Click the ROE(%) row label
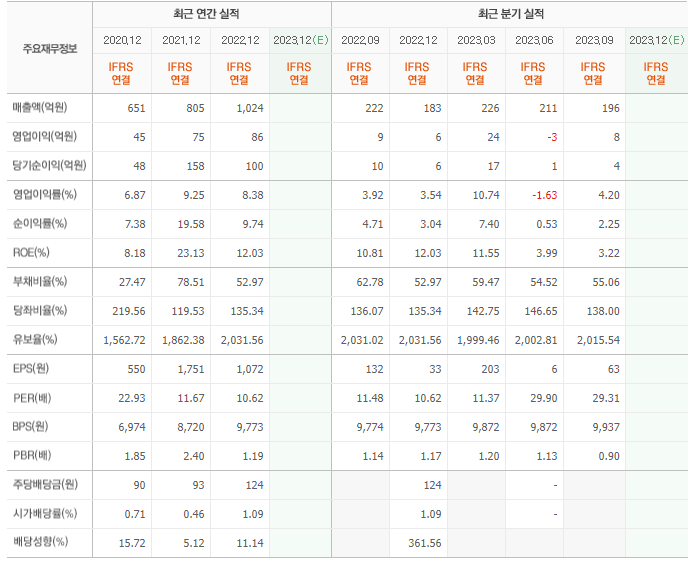This screenshot has height=561, width=699. coord(31,253)
